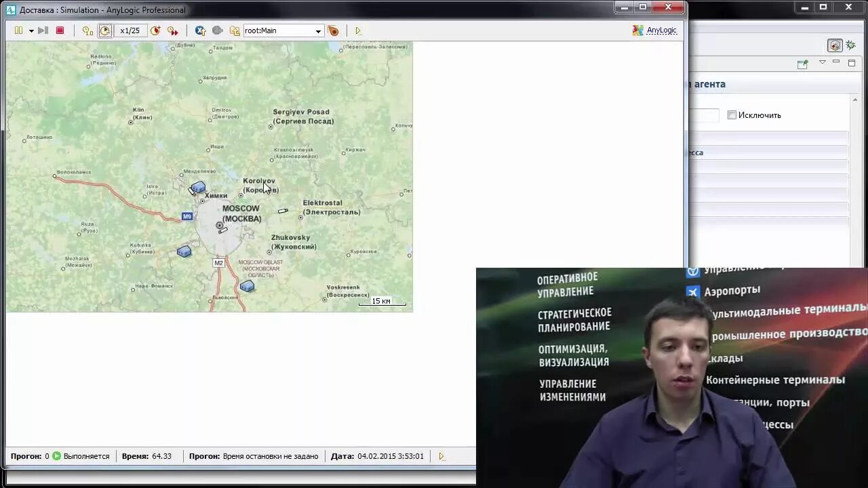Stop the simulation with the red square icon

point(60,30)
